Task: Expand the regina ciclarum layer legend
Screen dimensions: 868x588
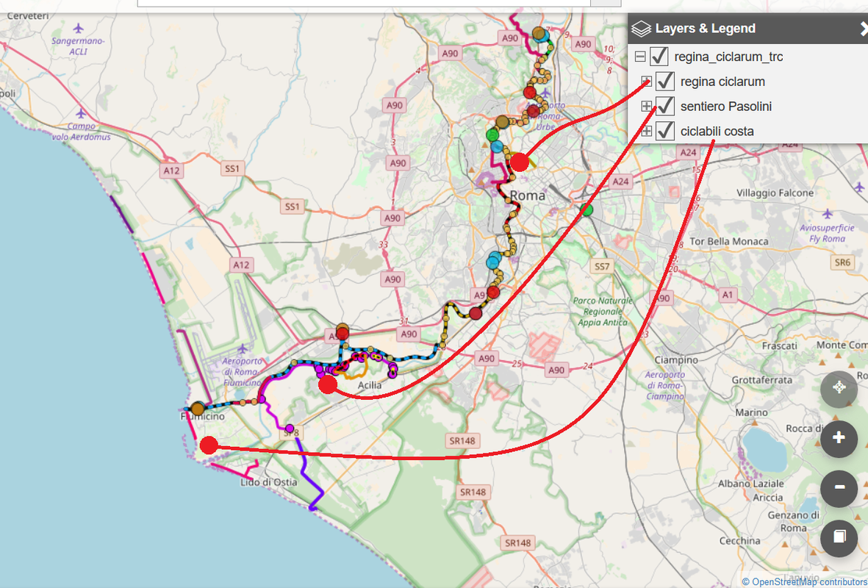Action: point(646,82)
